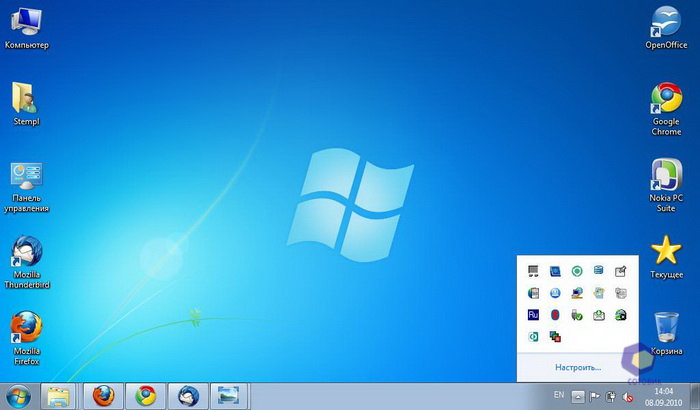Screen dimensions: 700x410
Task: Select the OpenOffice desktop shortcut
Action: point(666,25)
